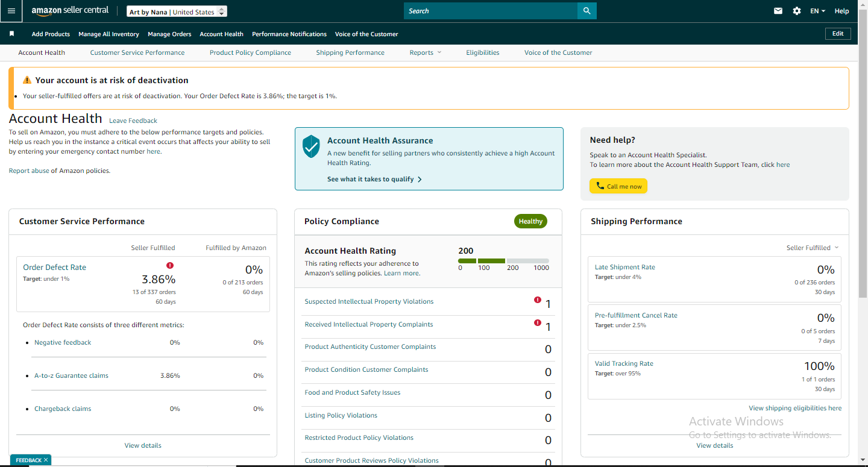Open Listing Policy Violations
868x467 pixels.
pos(341,415)
